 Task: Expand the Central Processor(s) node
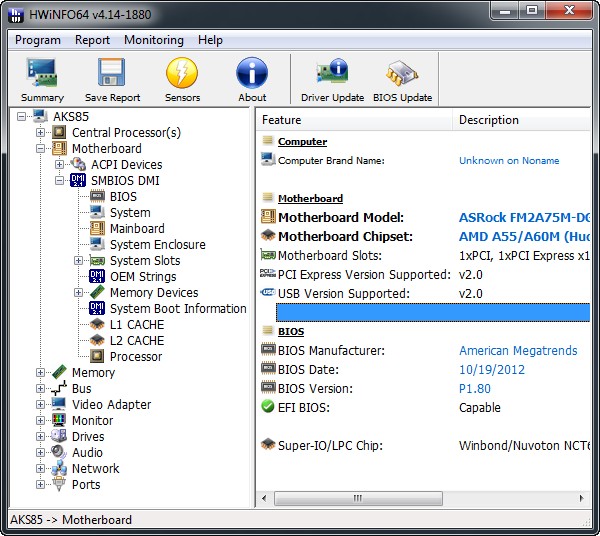pos(41,132)
